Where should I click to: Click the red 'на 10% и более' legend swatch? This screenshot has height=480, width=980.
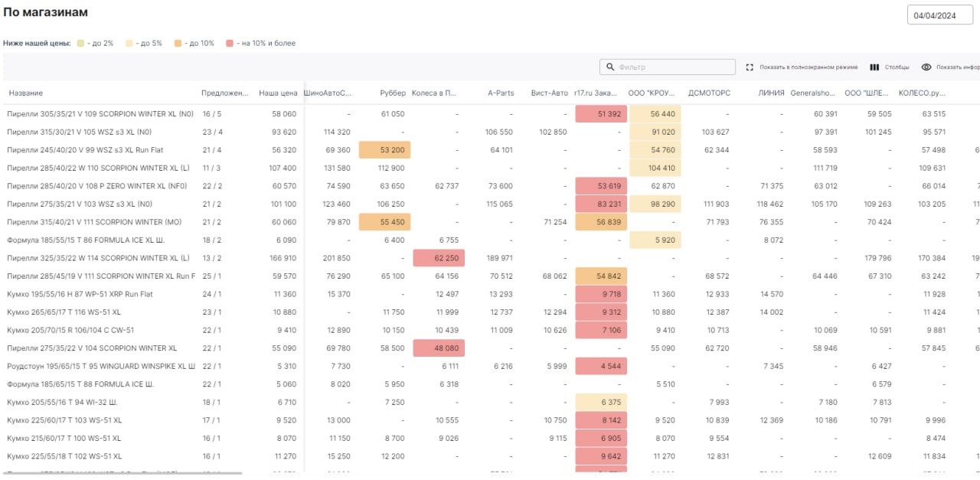[x=230, y=44]
